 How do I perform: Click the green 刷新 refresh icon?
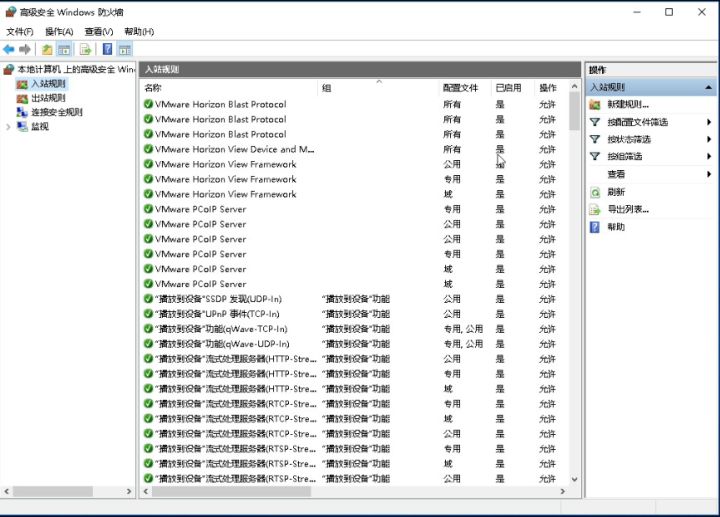(x=595, y=192)
